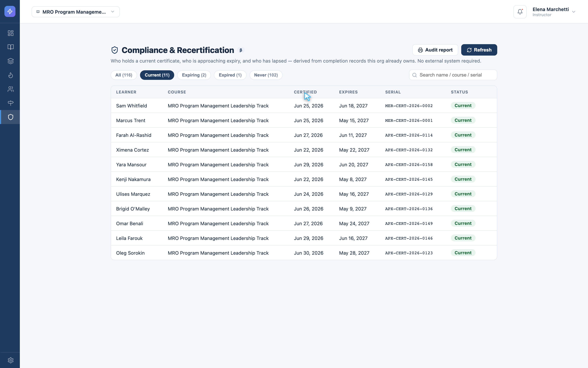Screen dimensions: 588x368
Task: Click the Course column header
Action: pos(177,92)
